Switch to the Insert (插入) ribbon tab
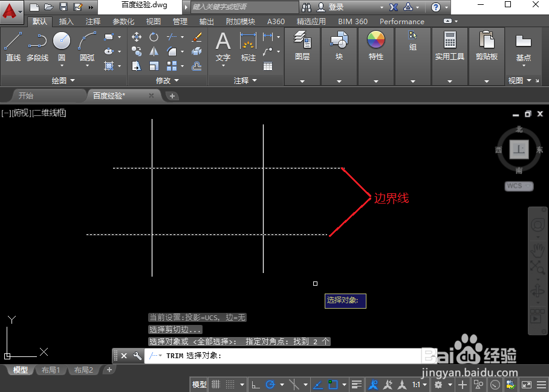 [x=66, y=21]
